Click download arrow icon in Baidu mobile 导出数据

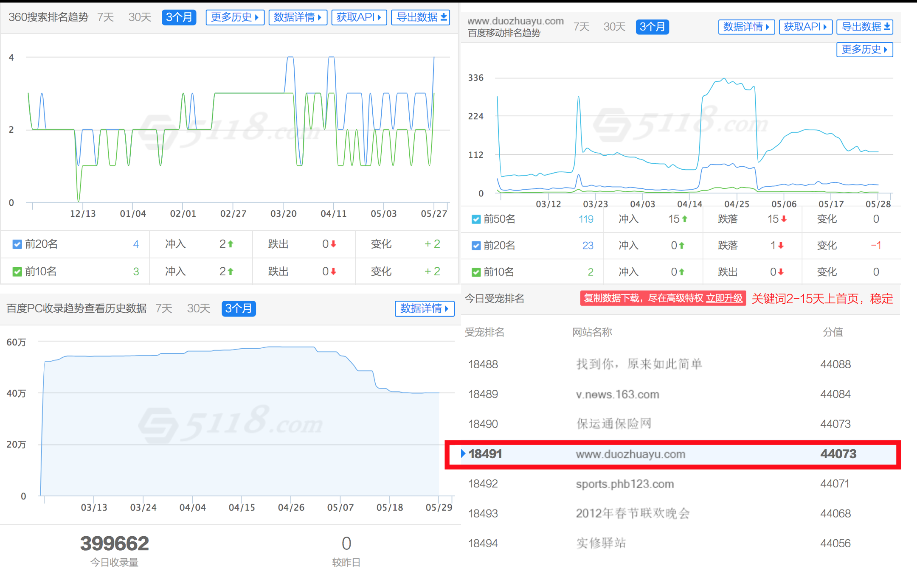[x=887, y=27]
